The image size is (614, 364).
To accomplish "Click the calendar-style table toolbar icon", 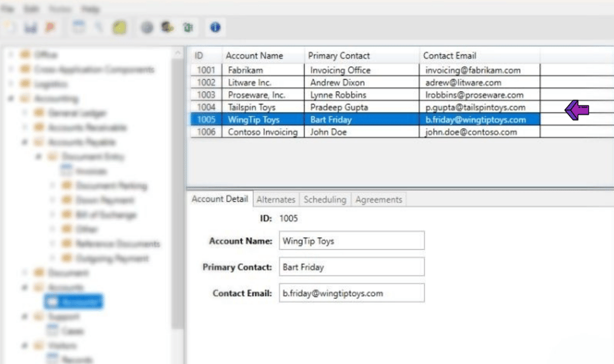I will point(78,28).
